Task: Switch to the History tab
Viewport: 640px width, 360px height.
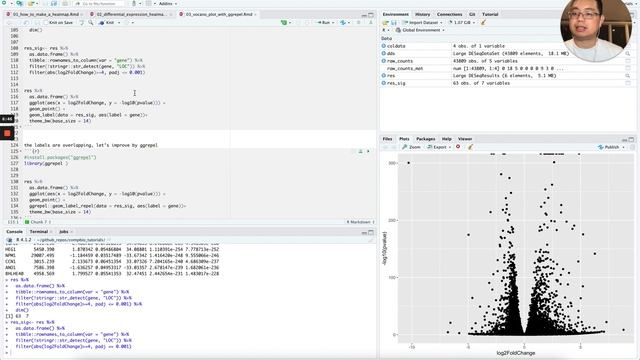Action: [422, 14]
